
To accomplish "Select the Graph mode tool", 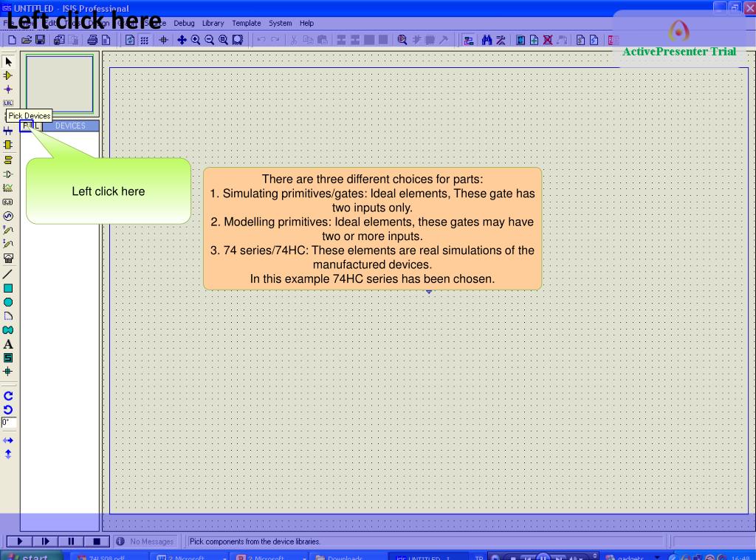I will click(x=8, y=188).
